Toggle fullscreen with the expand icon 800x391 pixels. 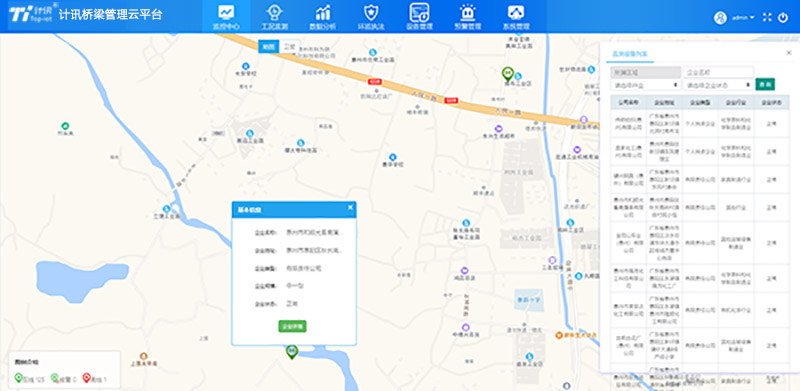[767, 17]
